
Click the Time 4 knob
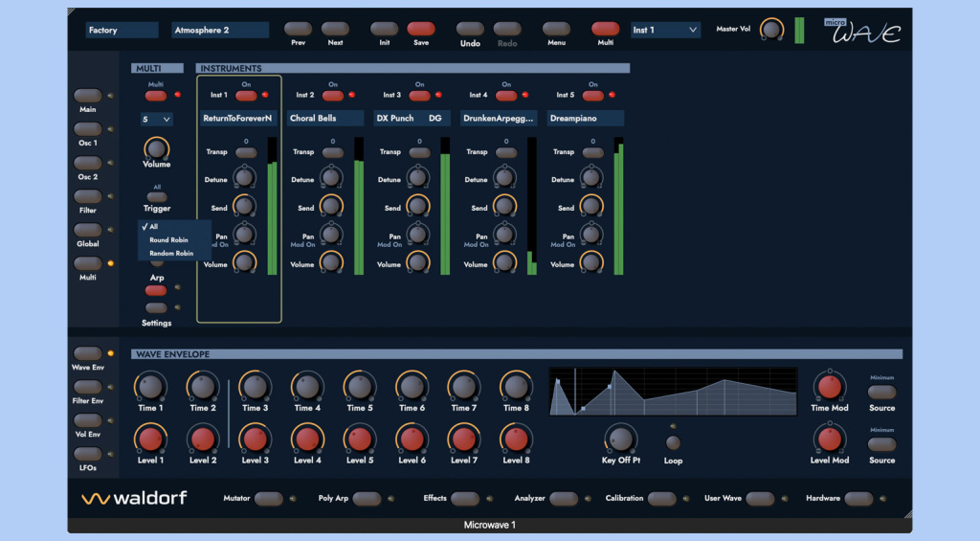click(x=307, y=387)
